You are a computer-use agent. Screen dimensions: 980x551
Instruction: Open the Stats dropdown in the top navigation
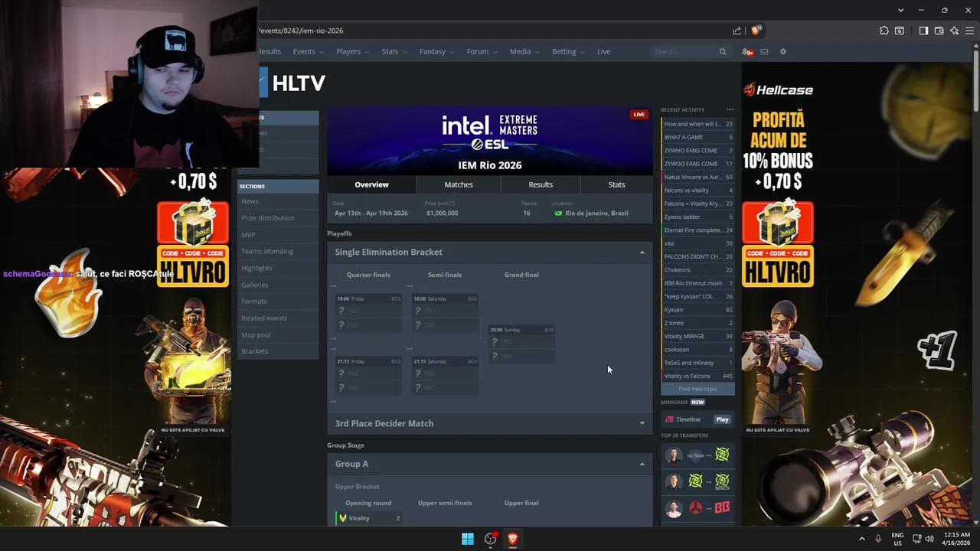395,51
